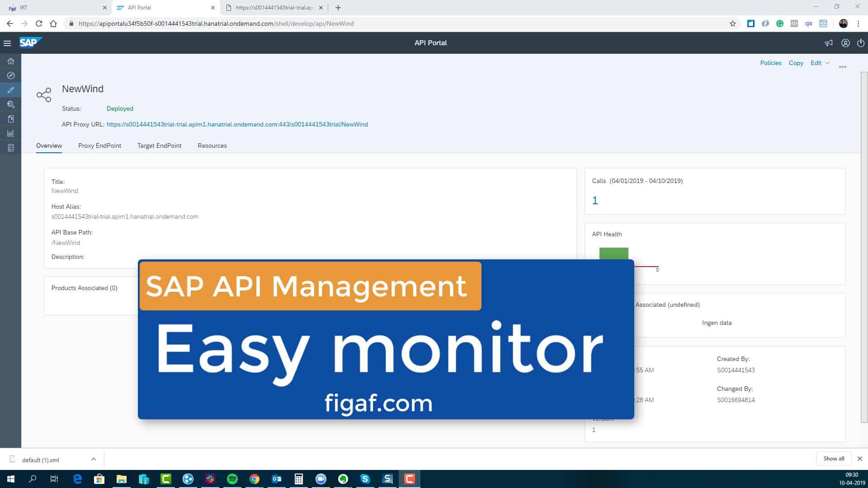Image resolution: width=868 pixels, height=488 pixels.
Task: Close the IRT browser tab
Action: (x=105, y=8)
